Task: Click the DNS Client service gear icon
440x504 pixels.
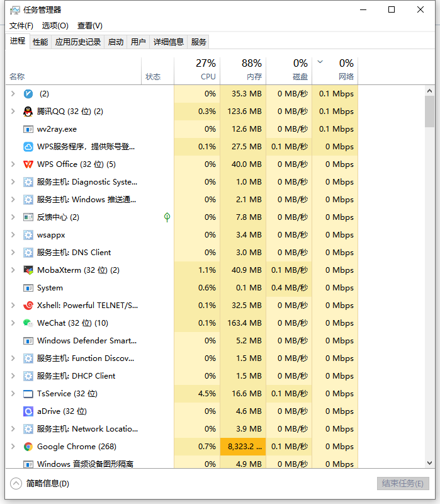Action: (28, 253)
